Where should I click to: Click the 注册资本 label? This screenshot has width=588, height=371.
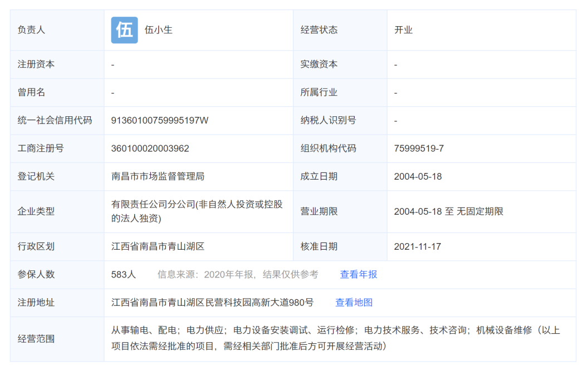36,65
